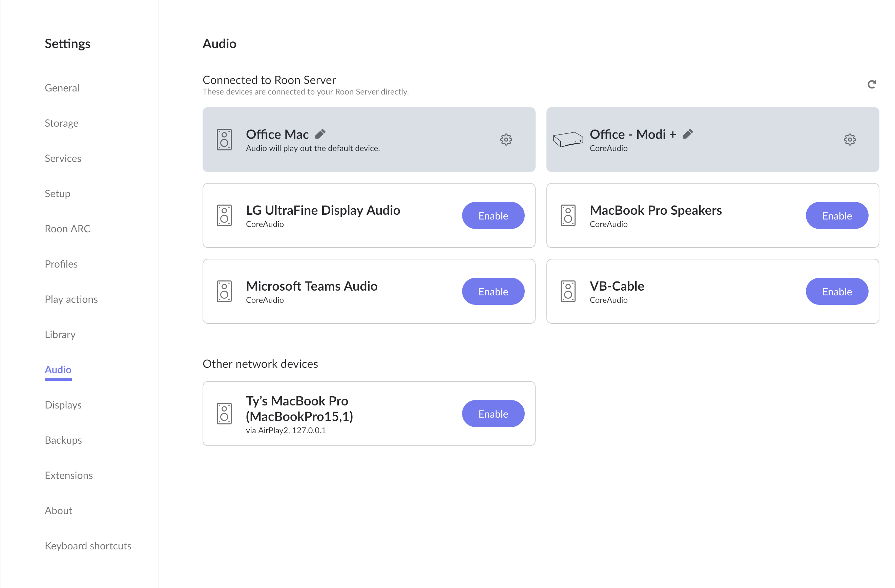
Task: Click the VB-Cable title text
Action: 617,286
